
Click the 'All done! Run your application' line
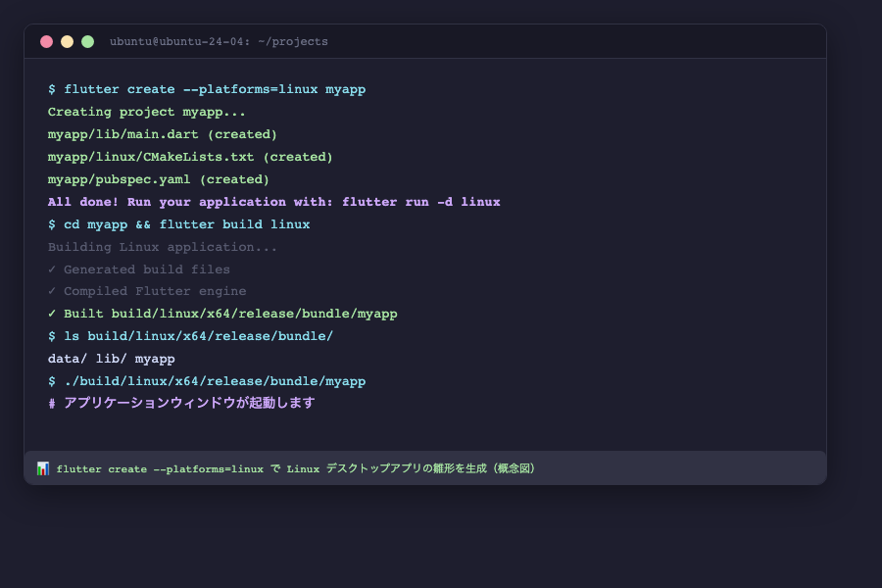pos(274,202)
